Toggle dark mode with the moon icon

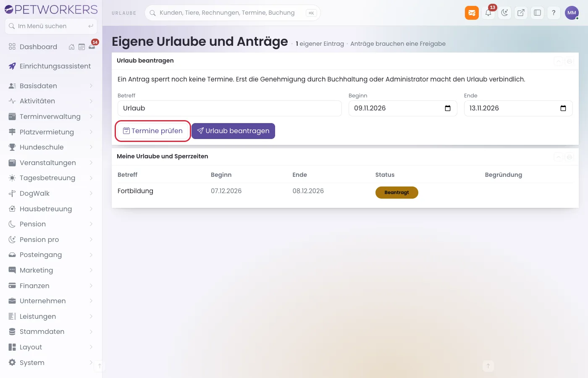pyautogui.click(x=504, y=13)
